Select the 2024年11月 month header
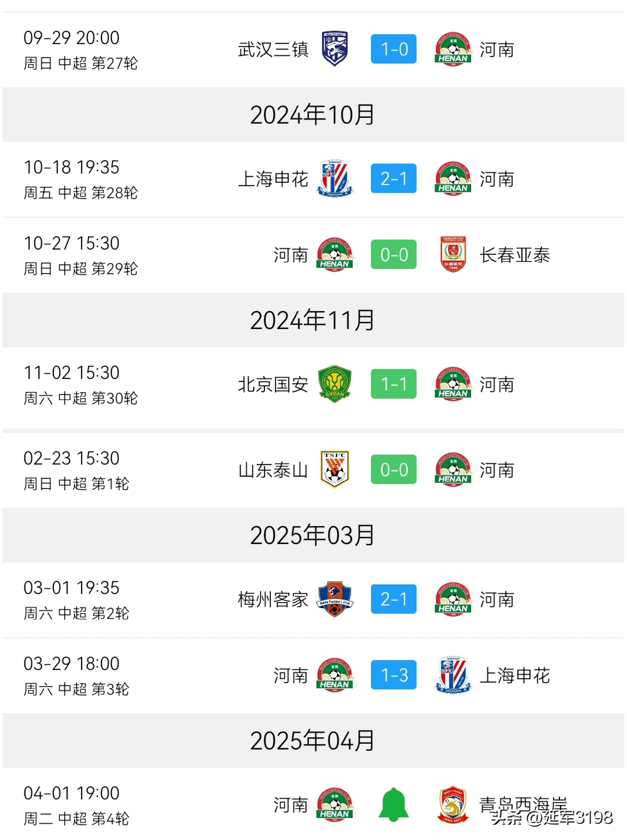The height and width of the screenshot is (840, 627). click(313, 320)
